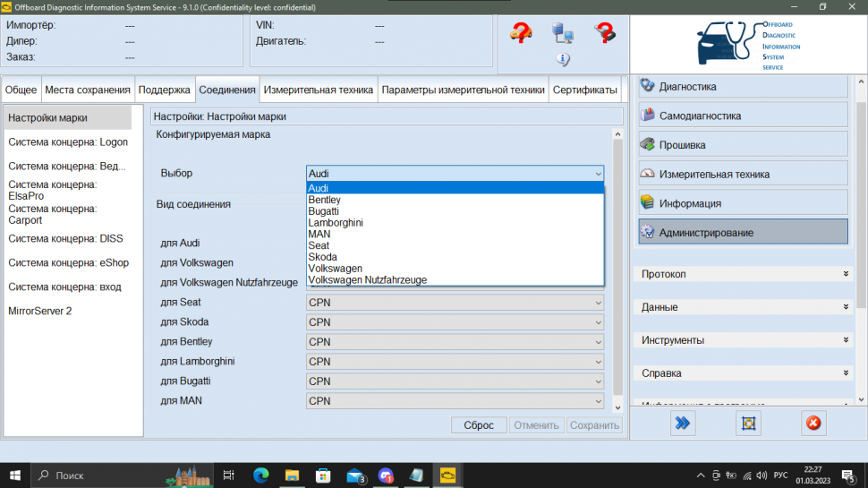Open the blue info bubble icon
The width and height of the screenshot is (868, 488).
(x=563, y=60)
